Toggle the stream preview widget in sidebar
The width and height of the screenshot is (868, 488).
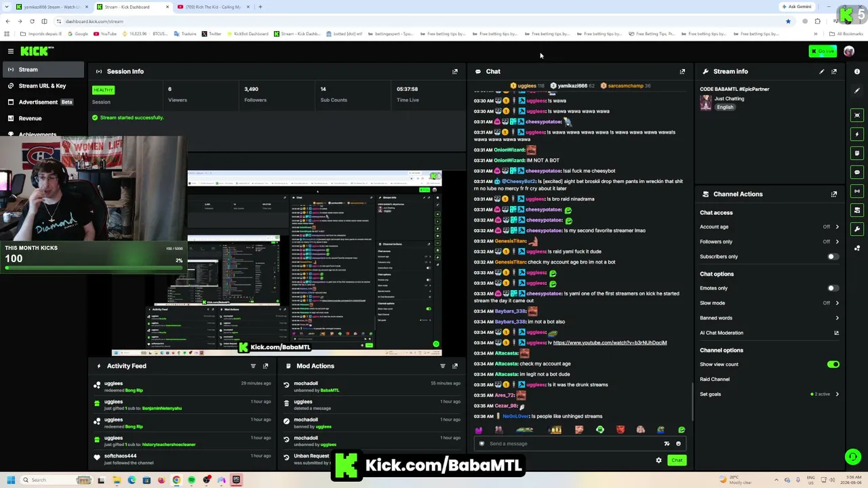(857, 115)
